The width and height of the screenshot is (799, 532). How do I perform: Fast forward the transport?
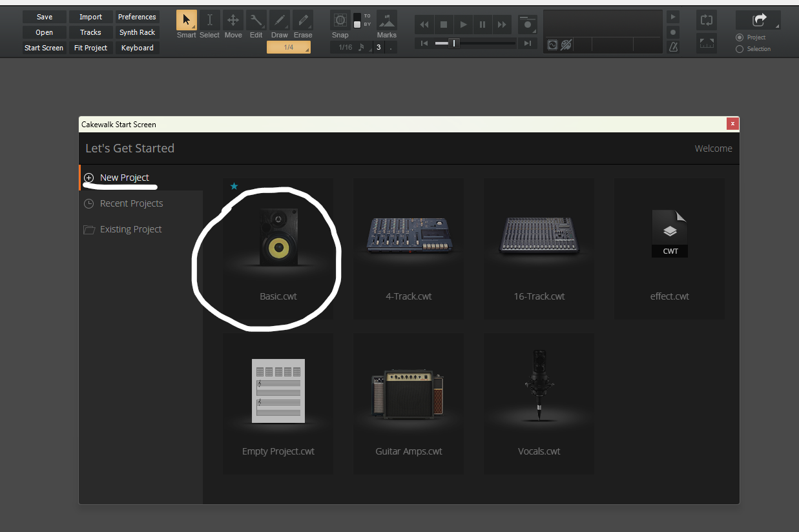pyautogui.click(x=502, y=25)
